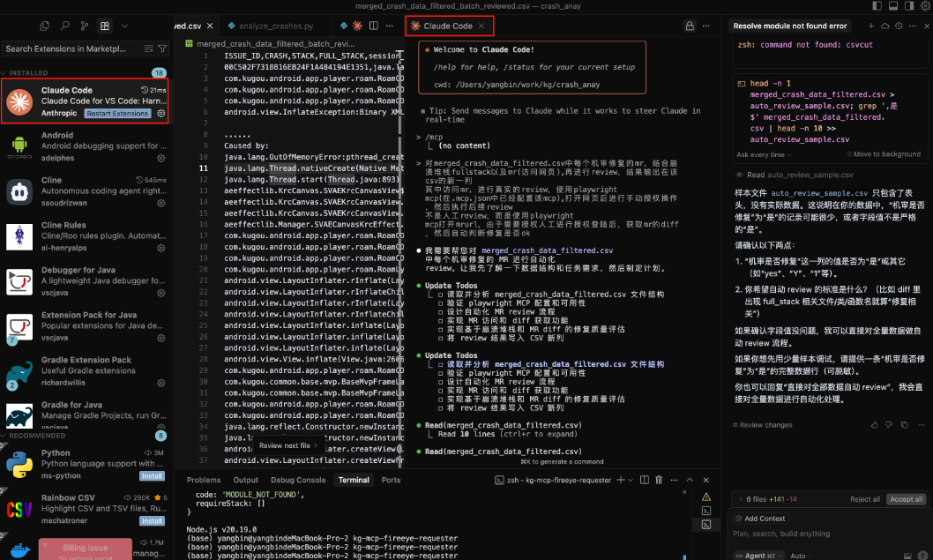933x560 pixels.
Task: Open Claude Code group more actions menu
Action: coord(705,26)
